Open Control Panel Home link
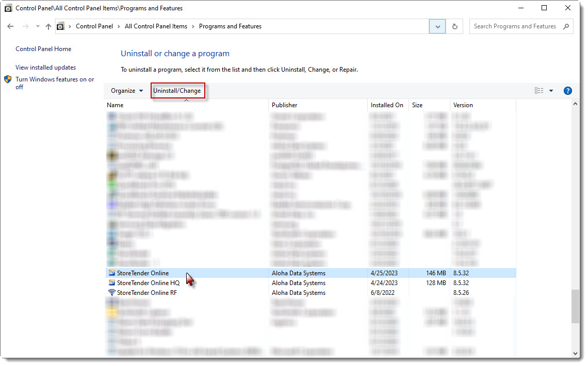The width and height of the screenshot is (588, 366). tap(43, 48)
